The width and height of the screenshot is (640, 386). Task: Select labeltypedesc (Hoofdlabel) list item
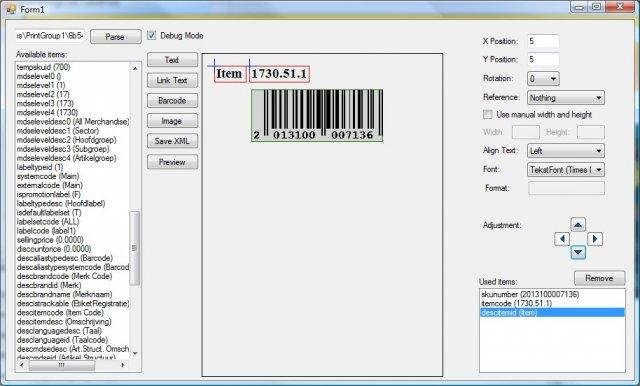[x=73, y=203]
